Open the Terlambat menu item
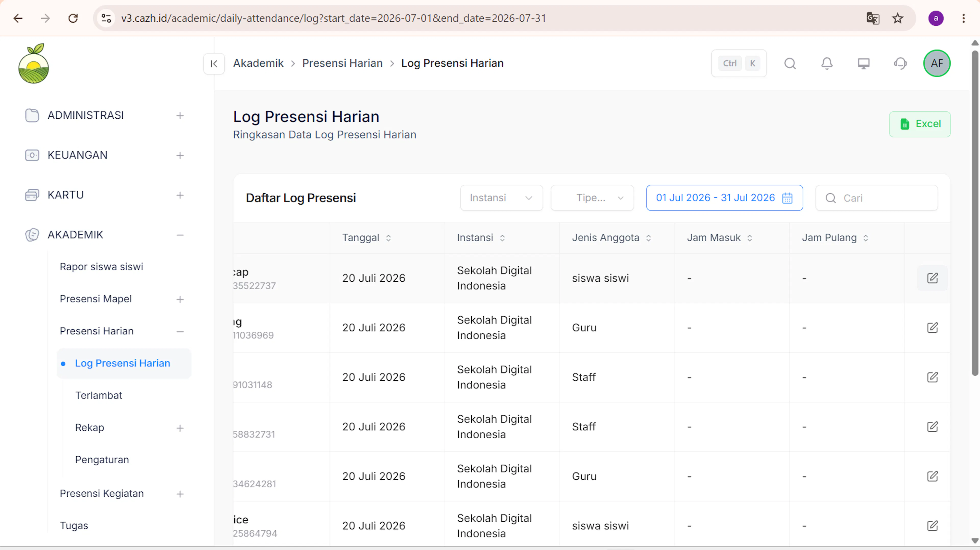This screenshot has width=980, height=550. tap(99, 396)
